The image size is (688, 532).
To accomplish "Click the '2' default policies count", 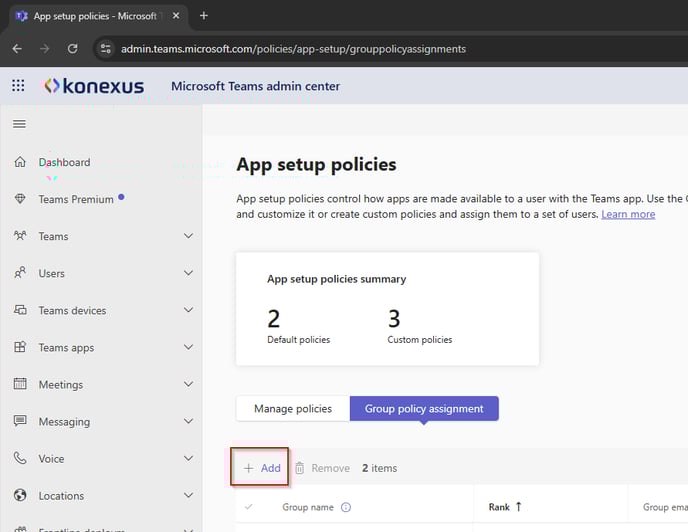I will point(273,319).
